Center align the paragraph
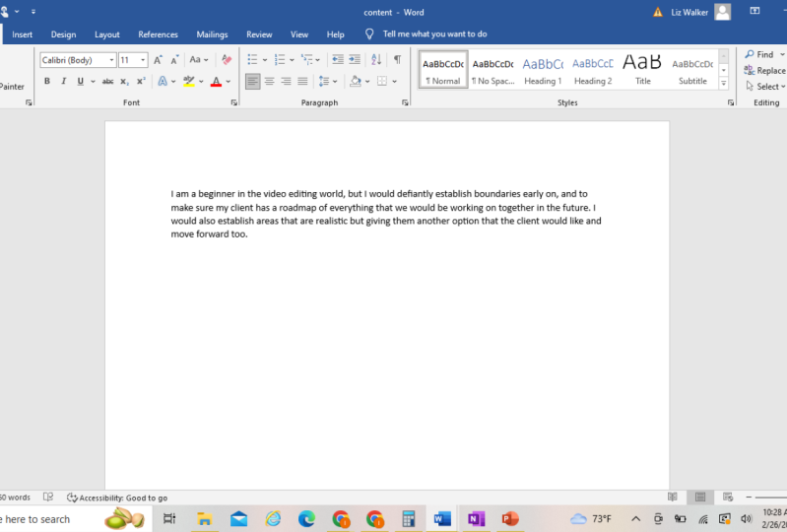The width and height of the screenshot is (787, 532). pyautogui.click(x=269, y=81)
